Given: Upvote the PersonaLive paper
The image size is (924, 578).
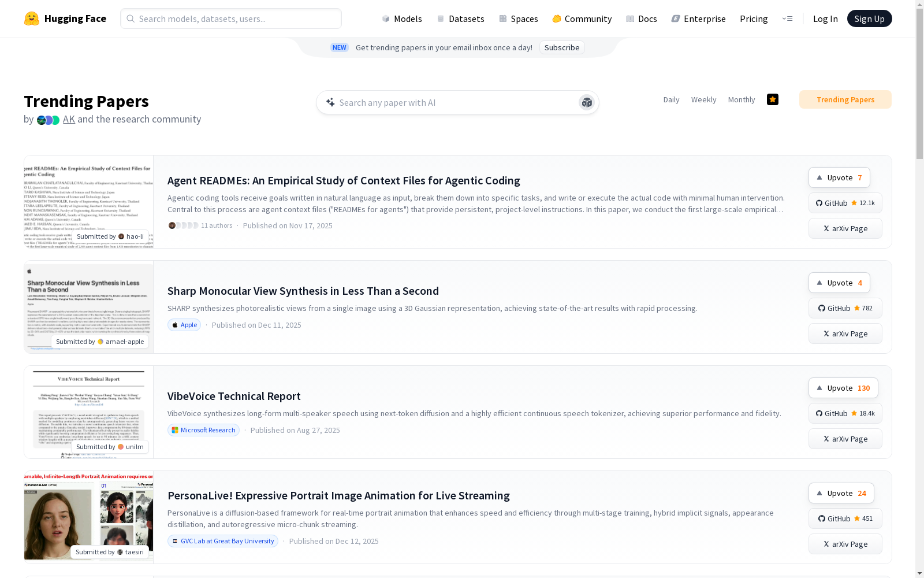Looking at the screenshot, I should click(x=841, y=493).
